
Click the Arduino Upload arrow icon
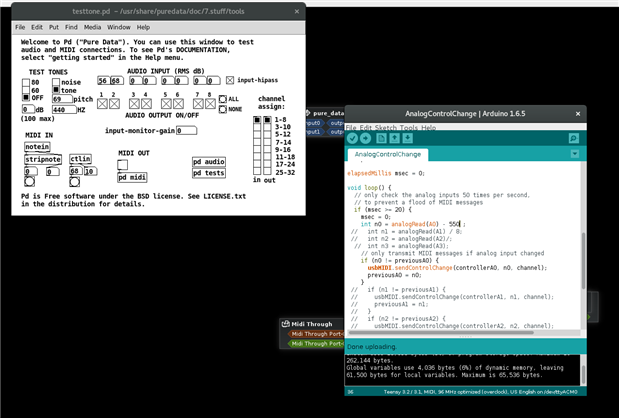[x=366, y=138]
